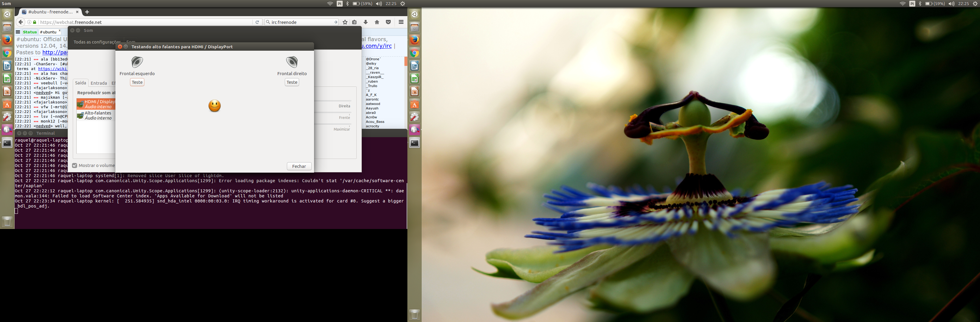Select user @Drone` in nick list
Viewport: 980px width, 322px height.
coord(373,59)
